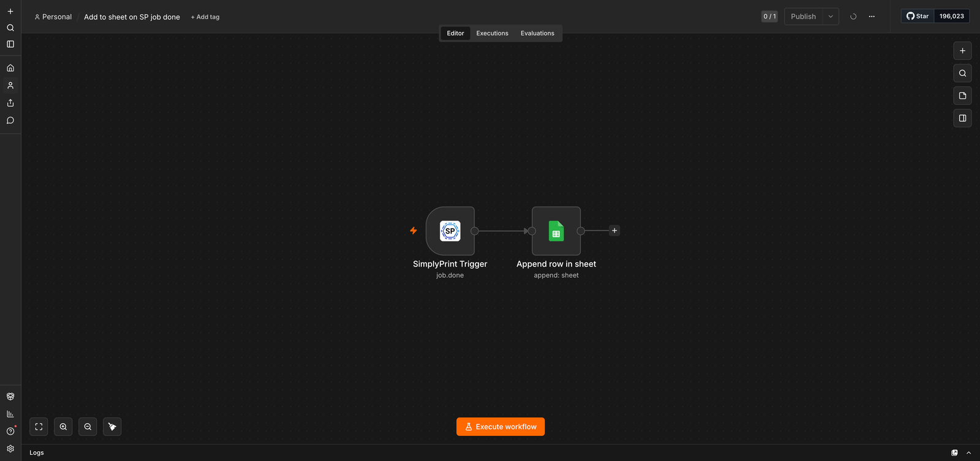Viewport: 980px width, 461px height.
Task: Select the Append row in sheet node
Action: tap(556, 231)
